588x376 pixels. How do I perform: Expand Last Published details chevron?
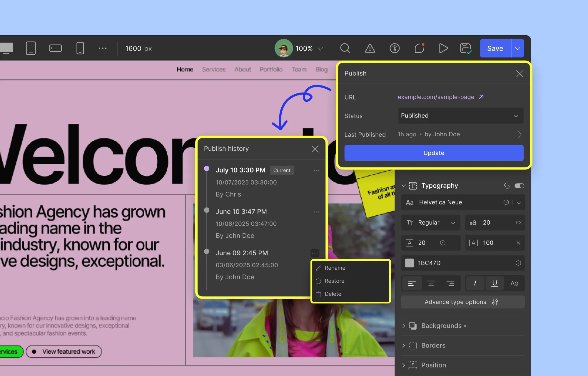click(519, 135)
